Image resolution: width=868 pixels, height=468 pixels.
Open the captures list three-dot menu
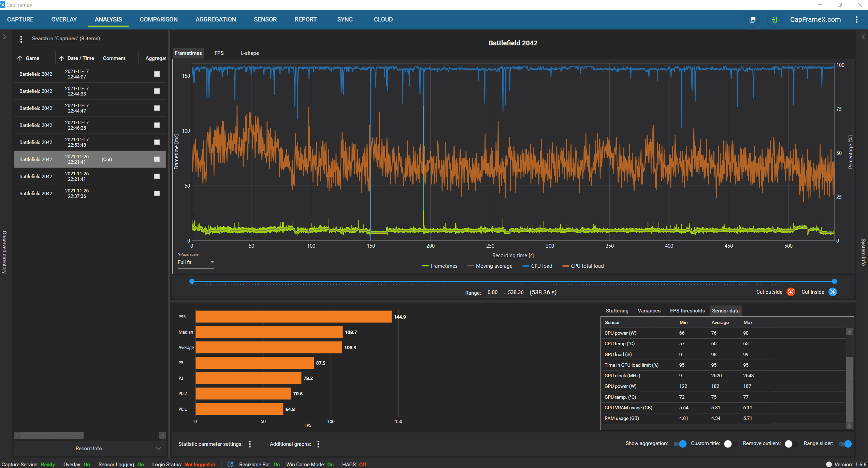pyautogui.click(x=21, y=39)
